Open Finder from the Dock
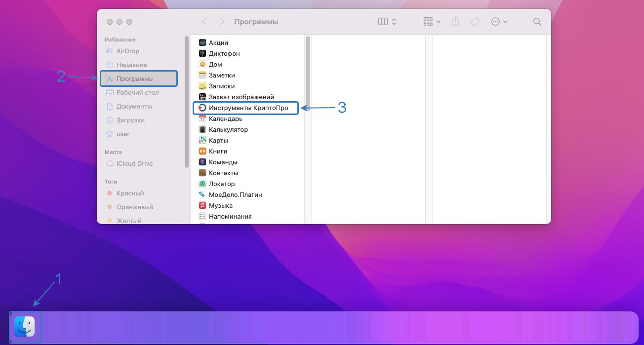 click(x=25, y=327)
